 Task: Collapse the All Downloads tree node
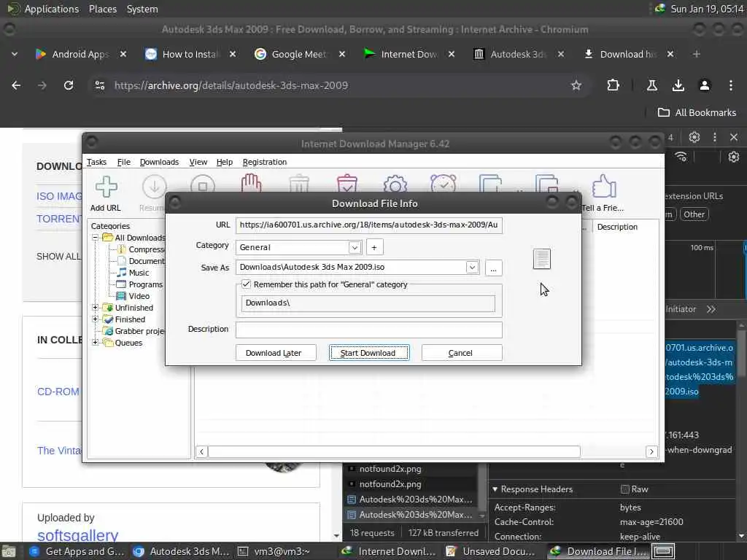coord(96,237)
